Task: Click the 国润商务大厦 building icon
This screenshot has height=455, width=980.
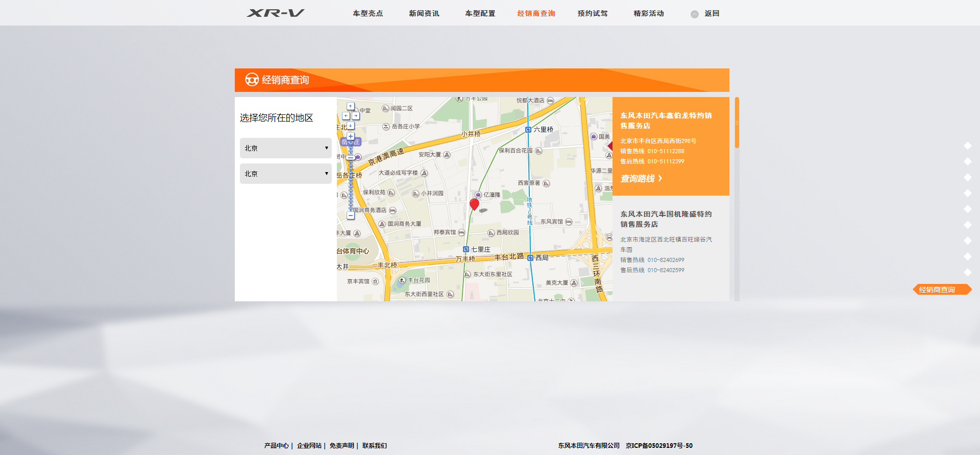Action: coord(382,224)
